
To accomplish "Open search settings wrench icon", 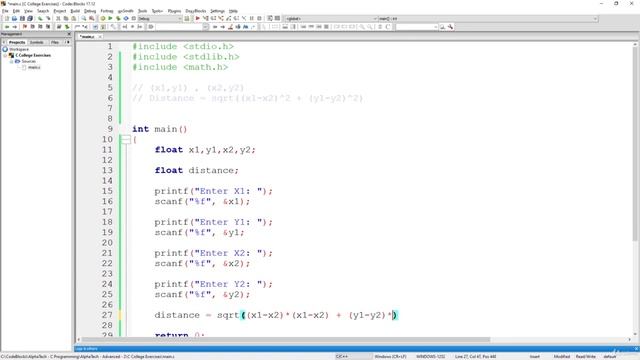I will pyautogui.click(x=450, y=27).
